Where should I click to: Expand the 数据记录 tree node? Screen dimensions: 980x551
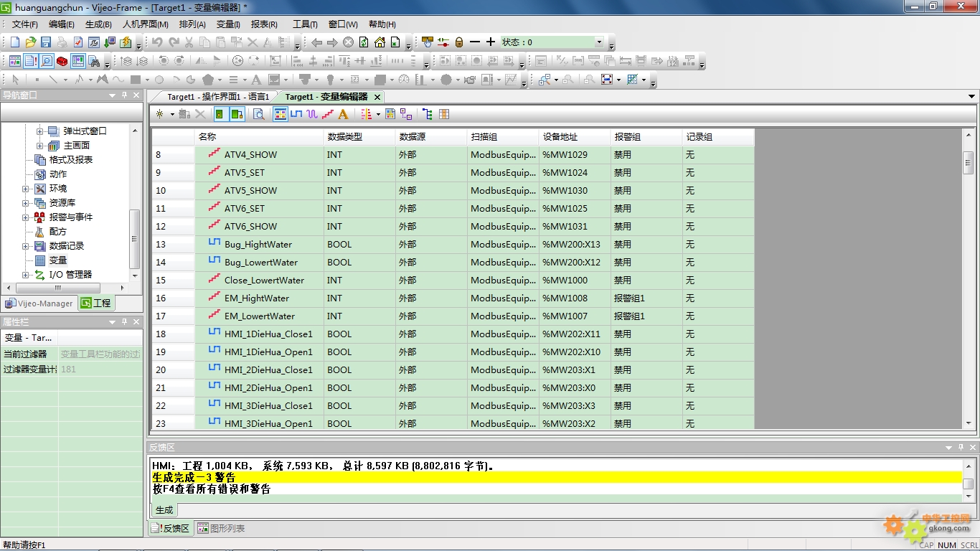(26, 246)
